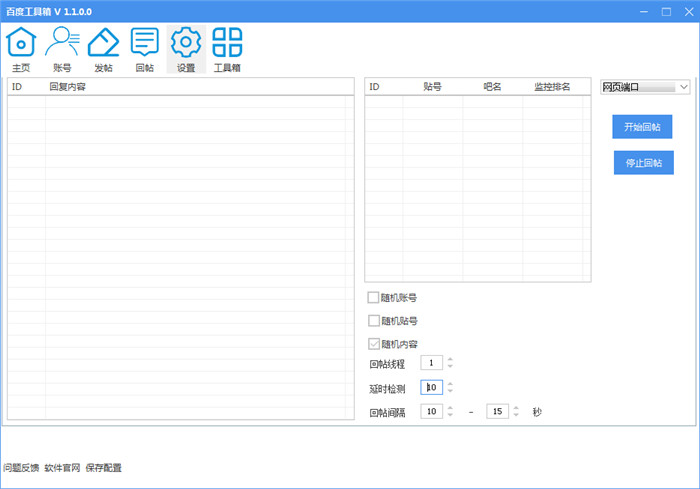The width and height of the screenshot is (700, 489).
Task: Maximize the 百度工具箱 window
Action: point(666,12)
